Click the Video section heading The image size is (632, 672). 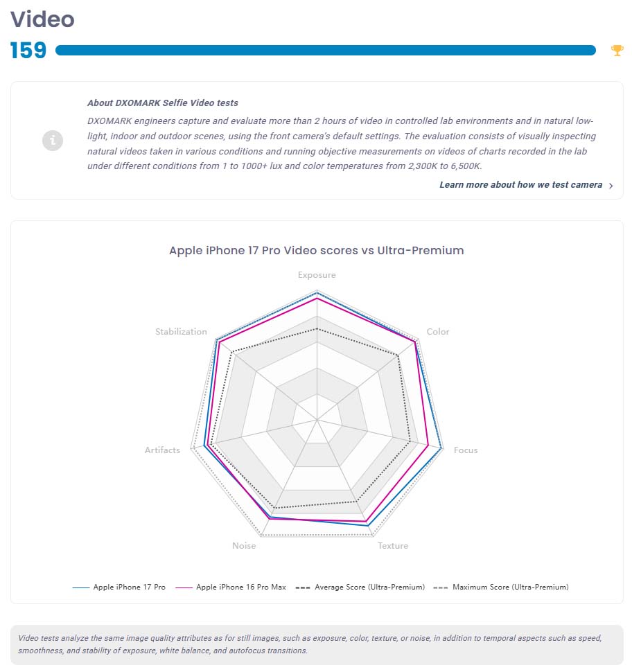point(42,19)
